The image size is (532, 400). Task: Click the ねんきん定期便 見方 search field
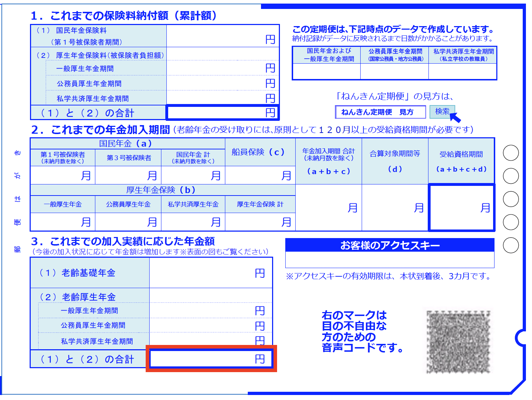[x=380, y=112]
